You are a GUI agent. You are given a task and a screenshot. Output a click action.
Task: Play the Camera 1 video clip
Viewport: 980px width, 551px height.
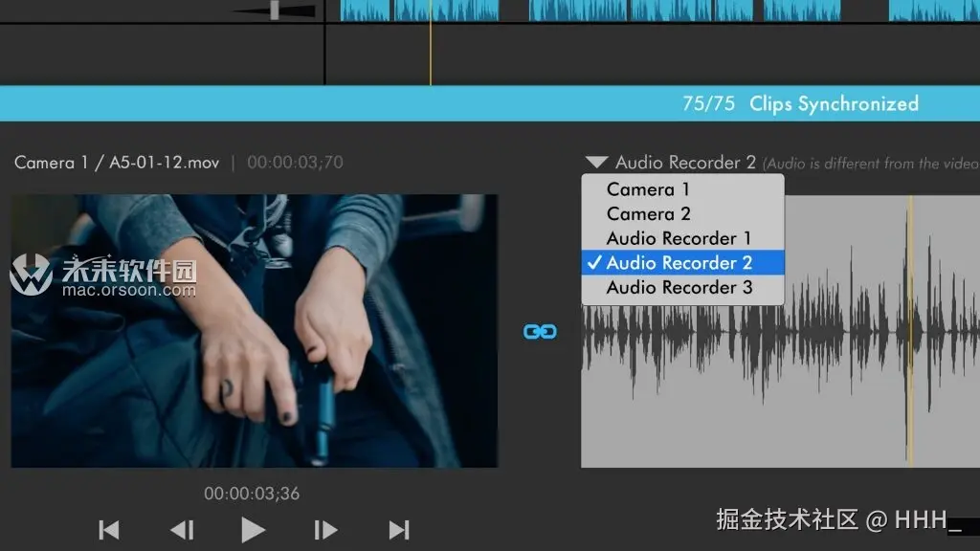point(253,530)
